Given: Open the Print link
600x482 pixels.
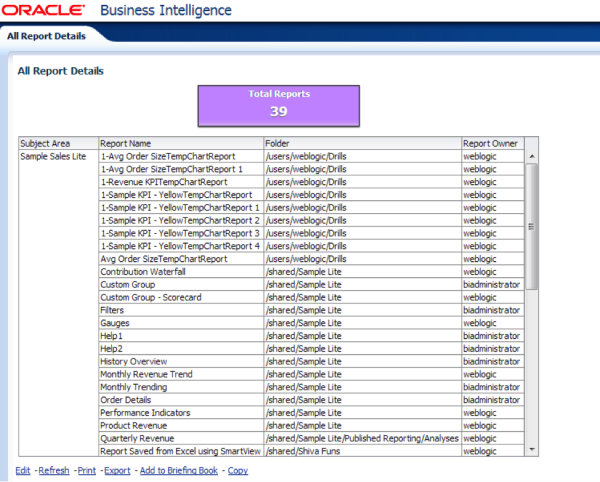Looking at the screenshot, I should tap(87, 470).
